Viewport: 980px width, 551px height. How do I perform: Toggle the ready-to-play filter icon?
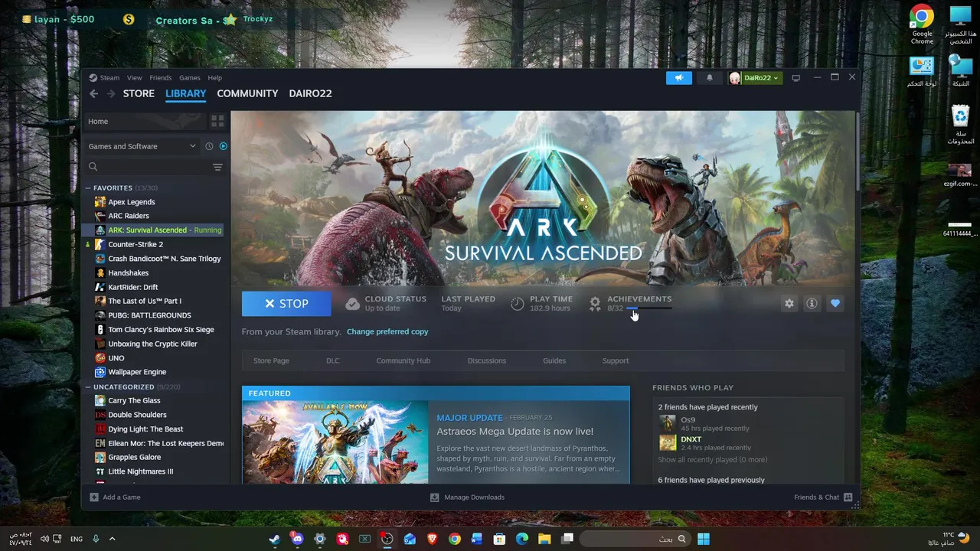coord(223,146)
